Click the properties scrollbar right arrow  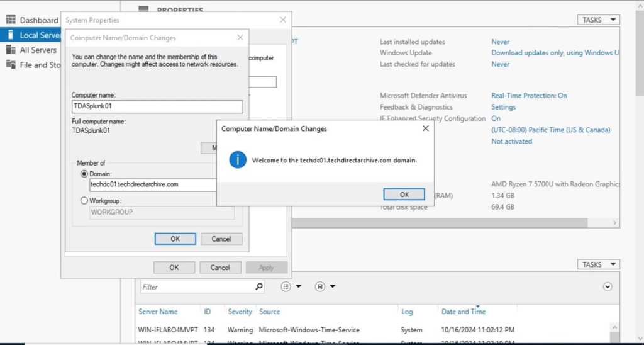click(615, 222)
